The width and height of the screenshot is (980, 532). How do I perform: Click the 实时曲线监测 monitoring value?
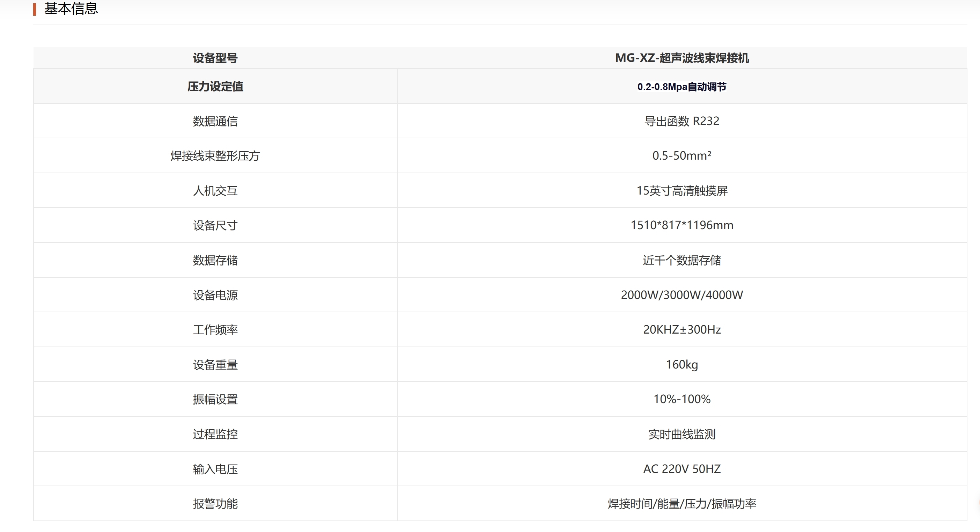682,434
